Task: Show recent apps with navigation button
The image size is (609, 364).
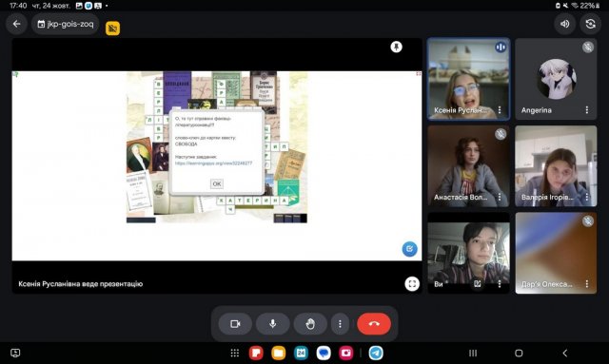Action: [x=473, y=353]
